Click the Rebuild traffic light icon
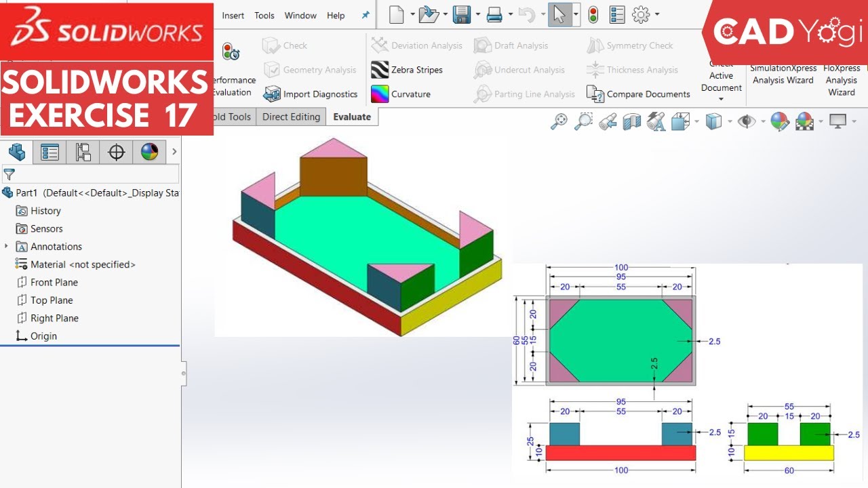Image resolution: width=868 pixels, height=488 pixels. click(x=593, y=14)
